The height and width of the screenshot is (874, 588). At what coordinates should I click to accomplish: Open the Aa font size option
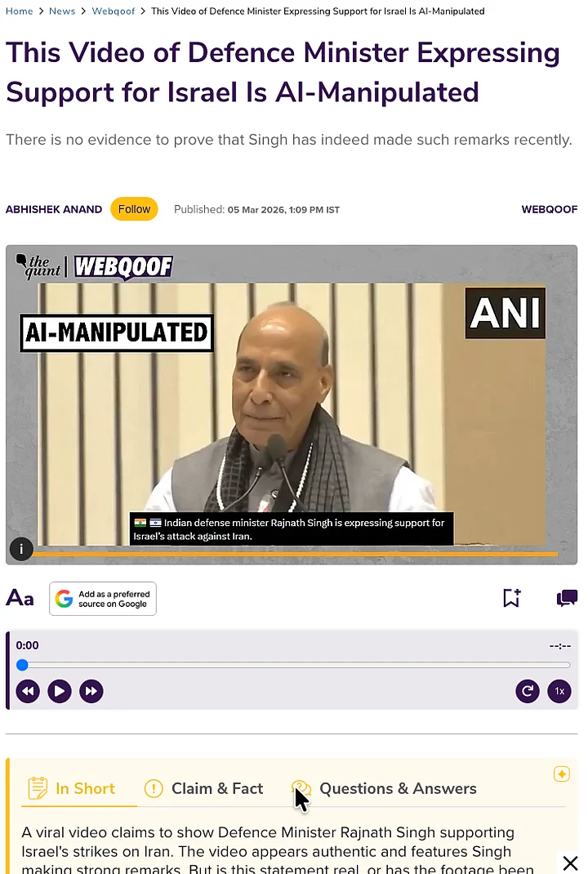(x=20, y=598)
